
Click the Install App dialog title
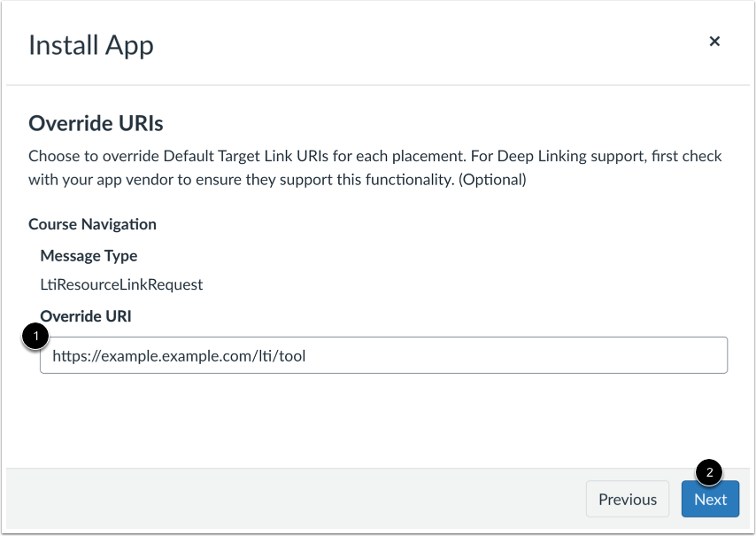tap(90, 44)
